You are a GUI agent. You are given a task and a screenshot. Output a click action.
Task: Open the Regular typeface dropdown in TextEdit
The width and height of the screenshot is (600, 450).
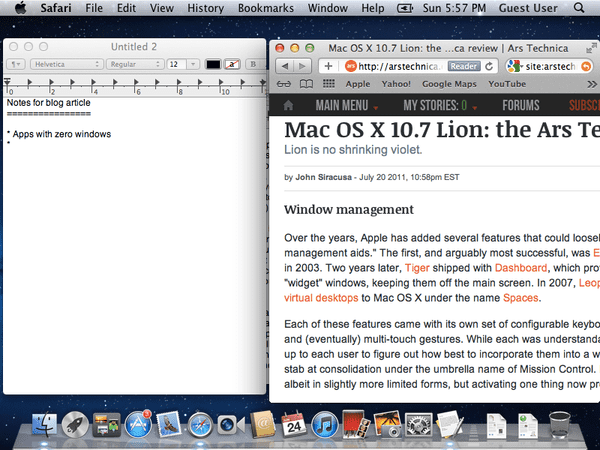point(135,64)
